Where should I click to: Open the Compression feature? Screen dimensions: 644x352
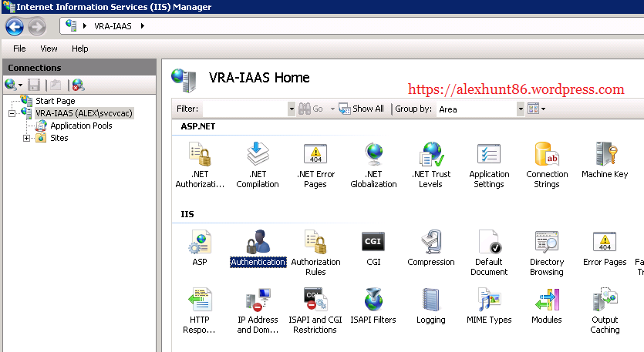tap(431, 248)
